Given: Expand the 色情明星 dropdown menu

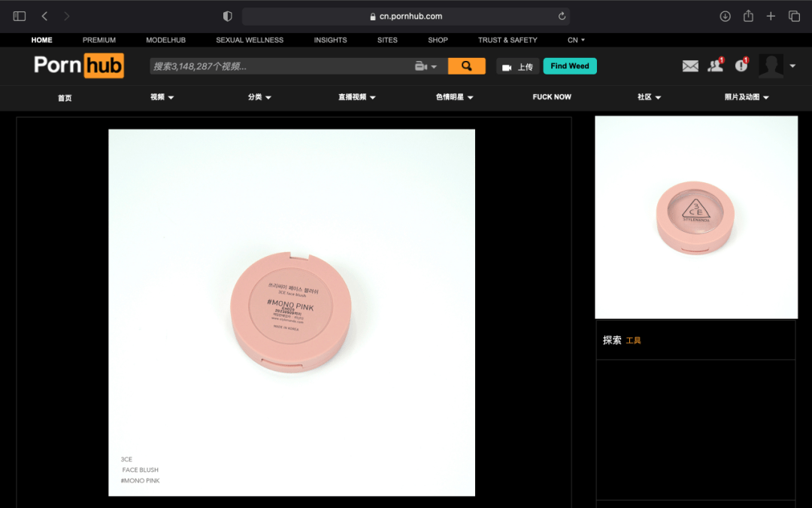Looking at the screenshot, I should coord(455,97).
